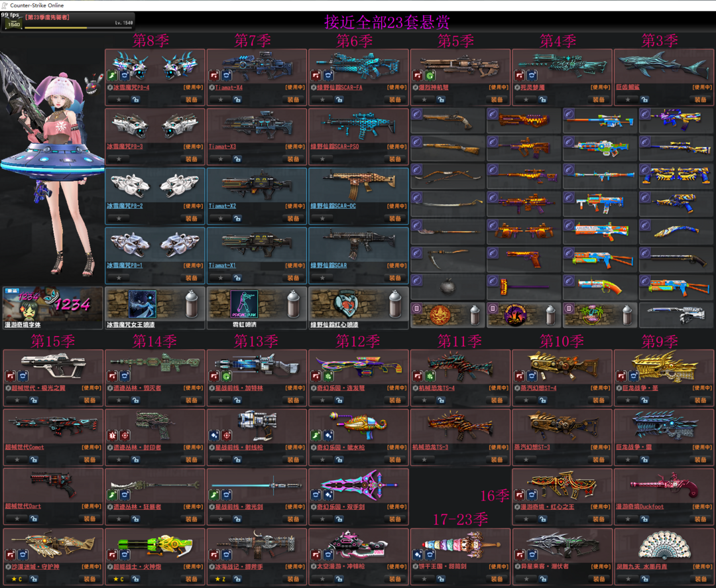Click the lock icon under 超械世代Dart

[34, 519]
